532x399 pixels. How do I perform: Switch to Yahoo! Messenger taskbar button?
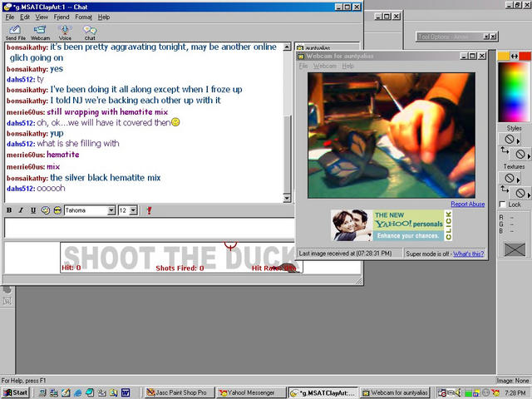tap(251, 392)
